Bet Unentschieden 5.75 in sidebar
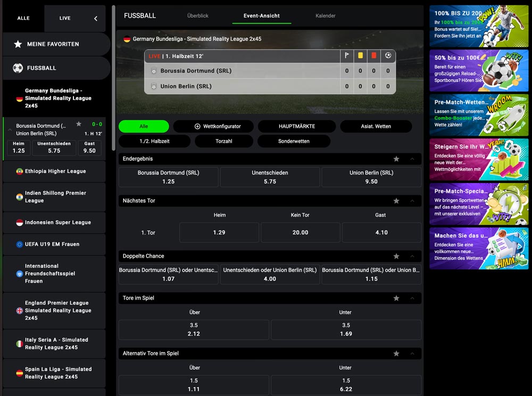The height and width of the screenshot is (396, 532). 54,147
